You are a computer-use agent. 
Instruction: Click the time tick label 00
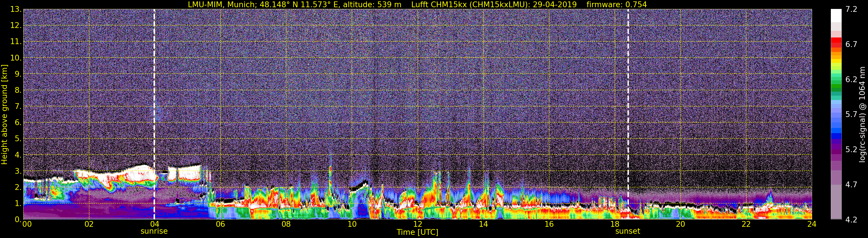pos(27,224)
